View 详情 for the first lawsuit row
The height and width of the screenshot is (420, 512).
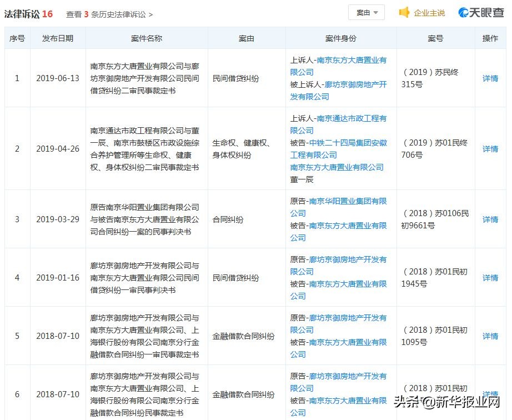pyautogui.click(x=489, y=78)
